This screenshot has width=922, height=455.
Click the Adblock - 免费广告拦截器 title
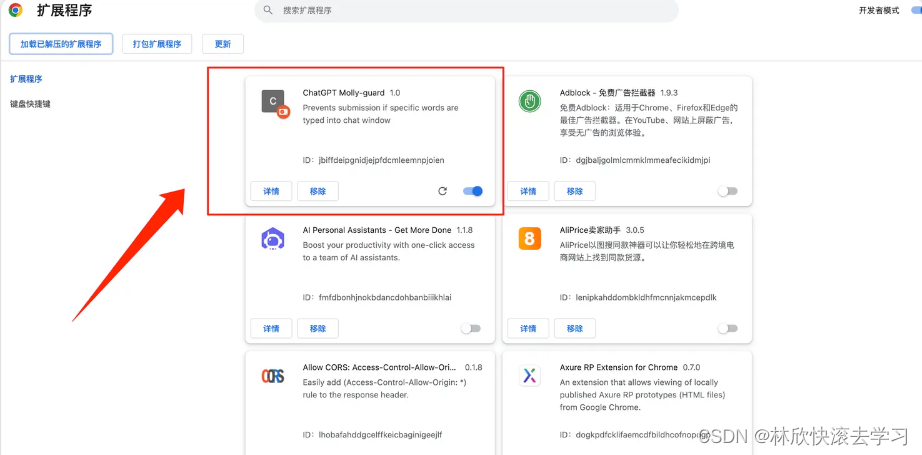point(607,93)
